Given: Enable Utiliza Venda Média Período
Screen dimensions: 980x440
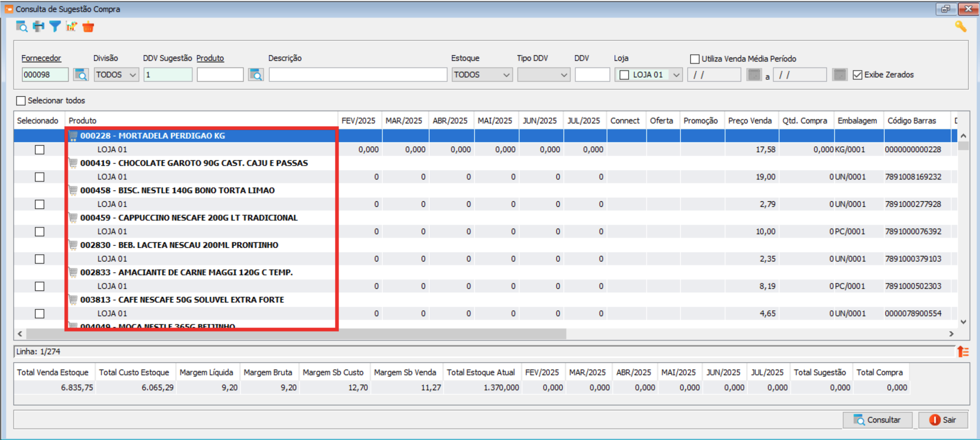Looking at the screenshot, I should pyautogui.click(x=694, y=59).
